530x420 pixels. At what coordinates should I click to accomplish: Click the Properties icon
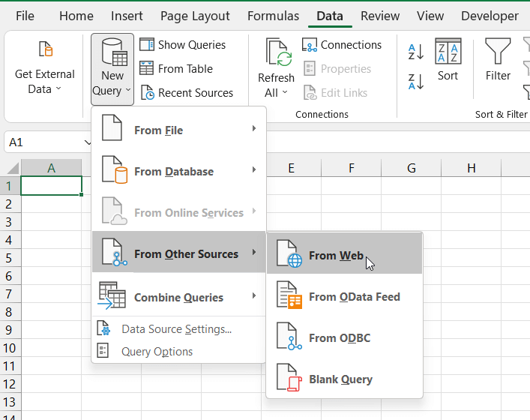[x=310, y=68]
